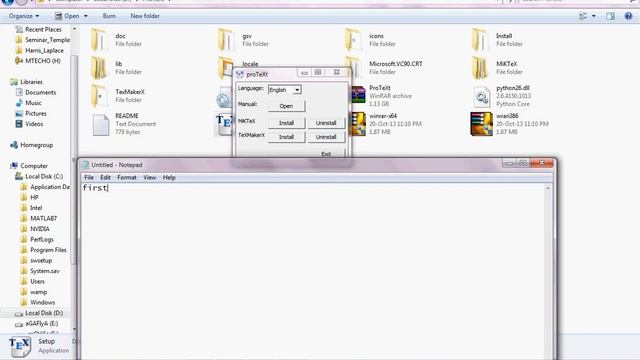Expand the Open button dropdown arrow
The width and height of the screenshot is (640, 360).
pos(86,16)
